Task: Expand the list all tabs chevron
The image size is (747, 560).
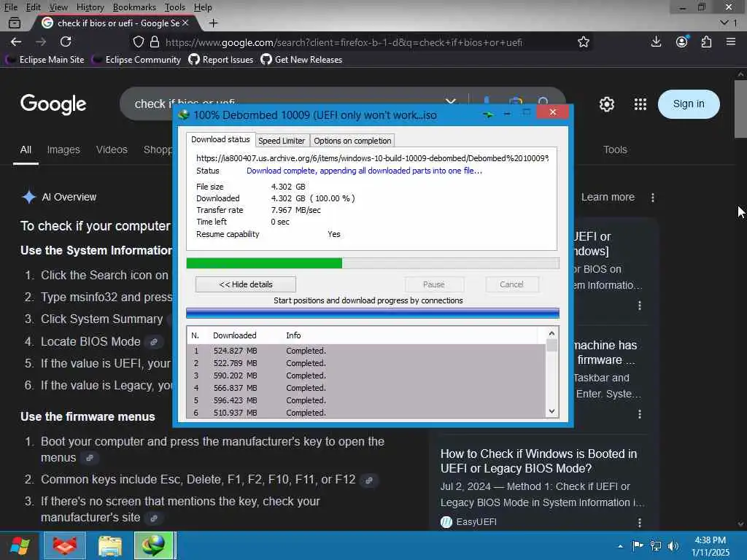Action: (x=724, y=23)
